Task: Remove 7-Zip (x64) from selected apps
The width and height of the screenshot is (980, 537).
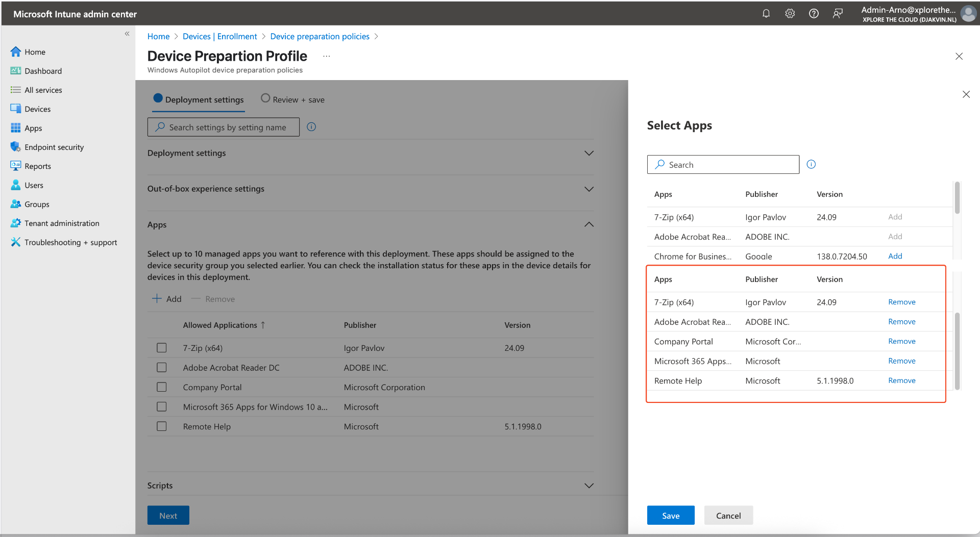Action: point(901,302)
